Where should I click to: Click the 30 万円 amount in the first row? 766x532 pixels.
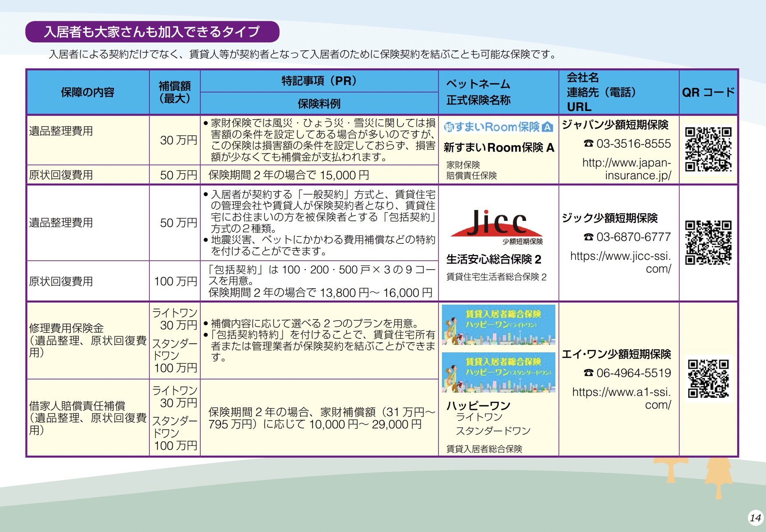pos(179,140)
